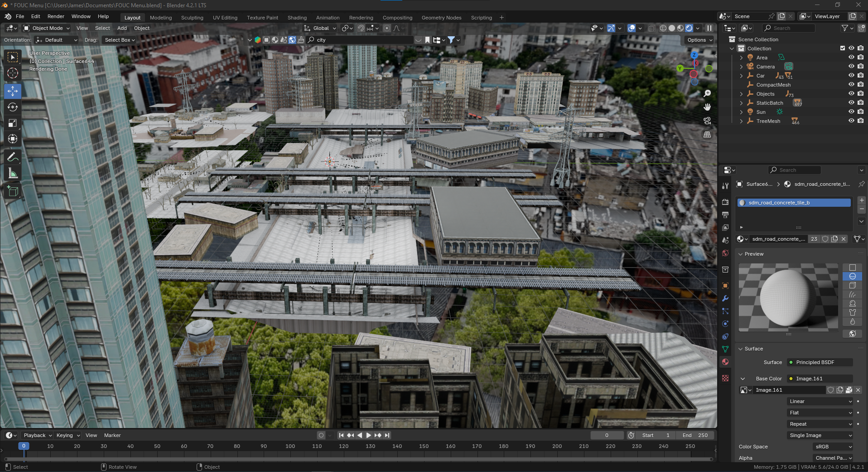868x472 pixels.
Task: Choose the Measure tool
Action: (x=13, y=173)
